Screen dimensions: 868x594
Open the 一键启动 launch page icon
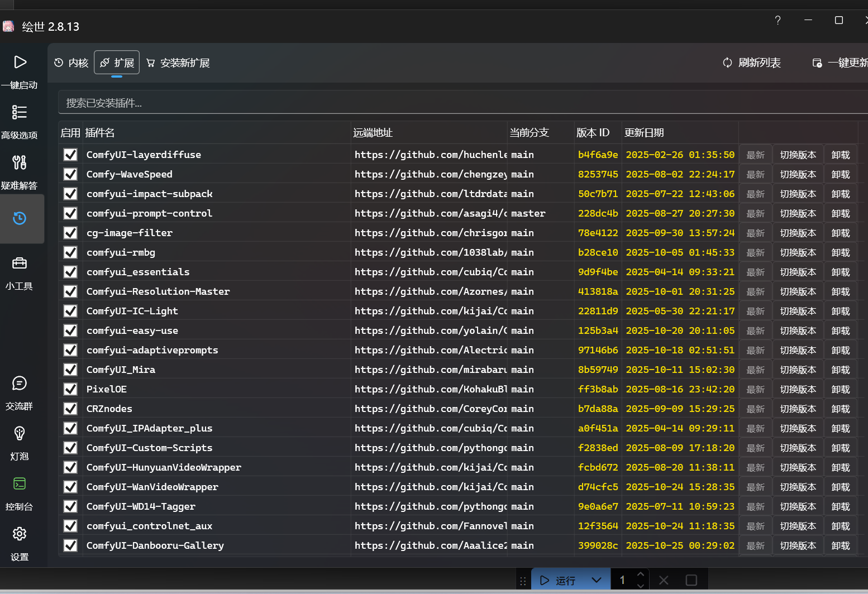(20, 62)
